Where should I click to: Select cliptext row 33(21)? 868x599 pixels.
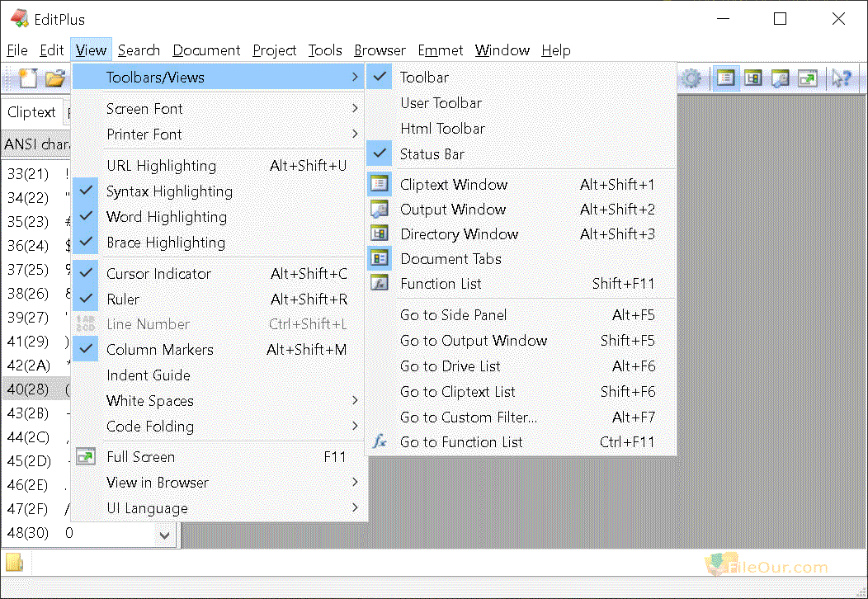pyautogui.click(x=36, y=174)
